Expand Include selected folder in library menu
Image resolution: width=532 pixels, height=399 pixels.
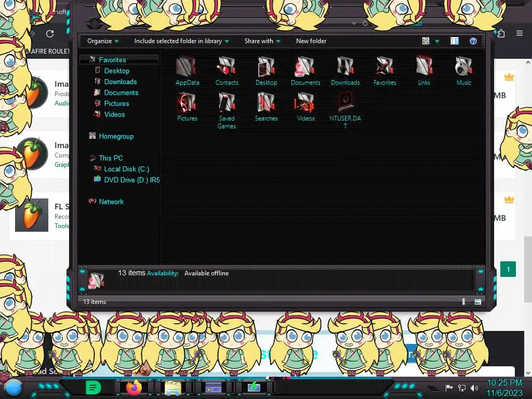(x=181, y=41)
